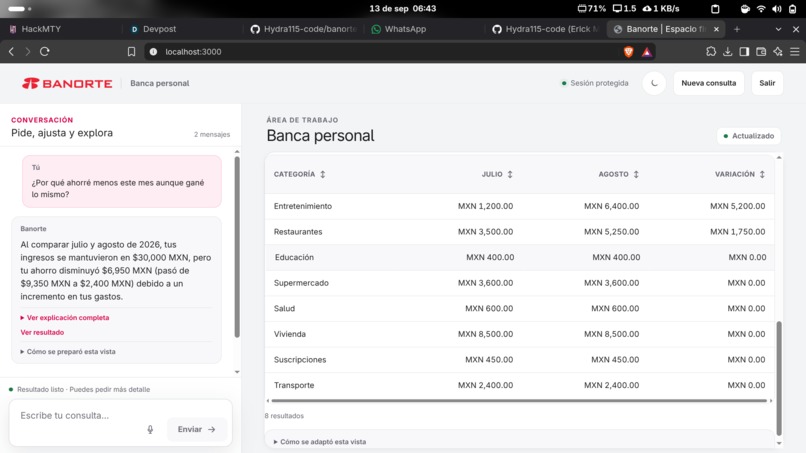This screenshot has height=453, width=806.
Task: Go forward in browser history
Action: tap(28, 51)
